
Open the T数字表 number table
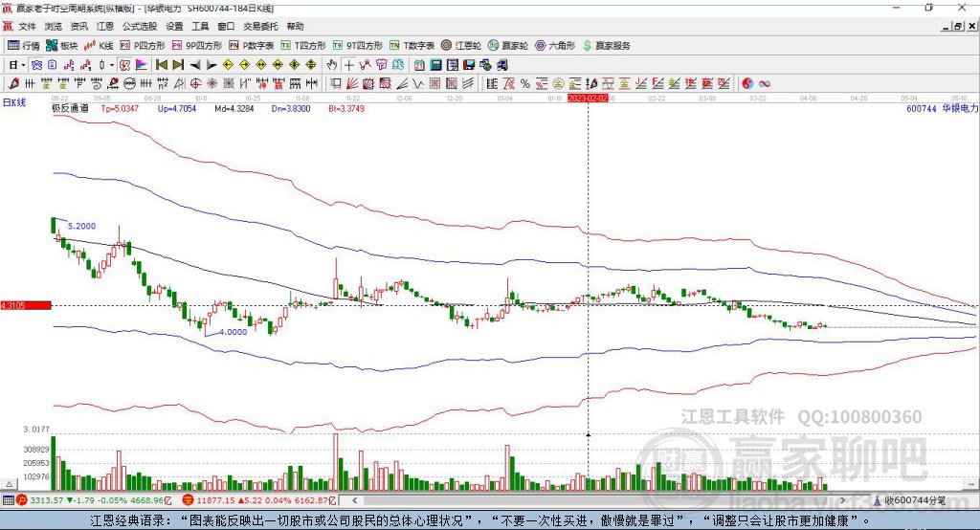point(412,45)
